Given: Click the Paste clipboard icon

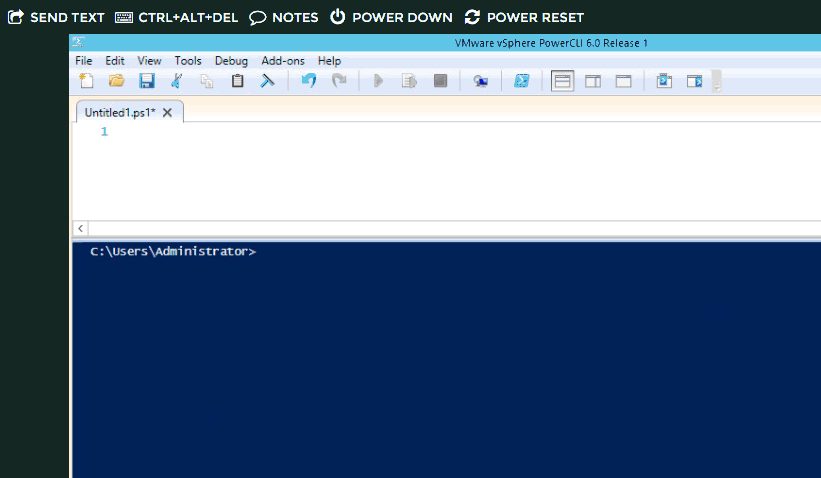Looking at the screenshot, I should coord(237,81).
